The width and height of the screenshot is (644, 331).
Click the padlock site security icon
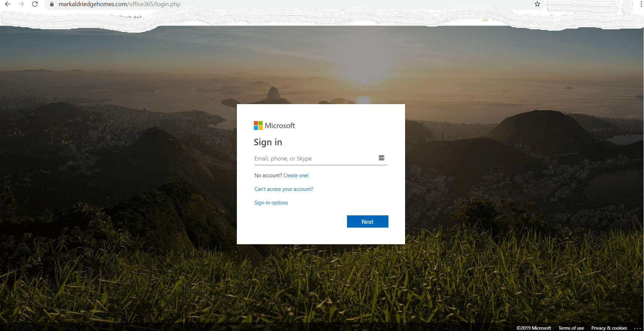(x=52, y=4)
